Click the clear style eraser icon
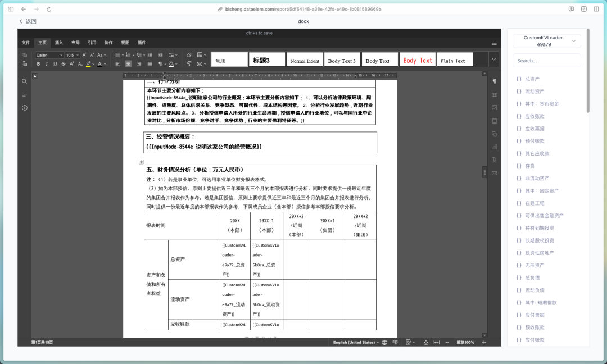The width and height of the screenshot is (607, 364). pos(189,55)
